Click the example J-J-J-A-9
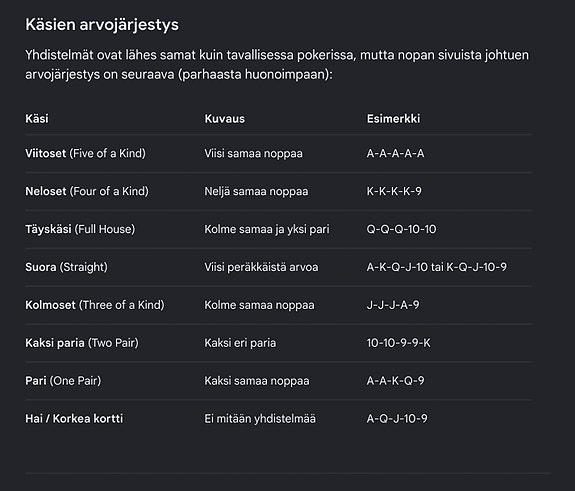 point(393,305)
